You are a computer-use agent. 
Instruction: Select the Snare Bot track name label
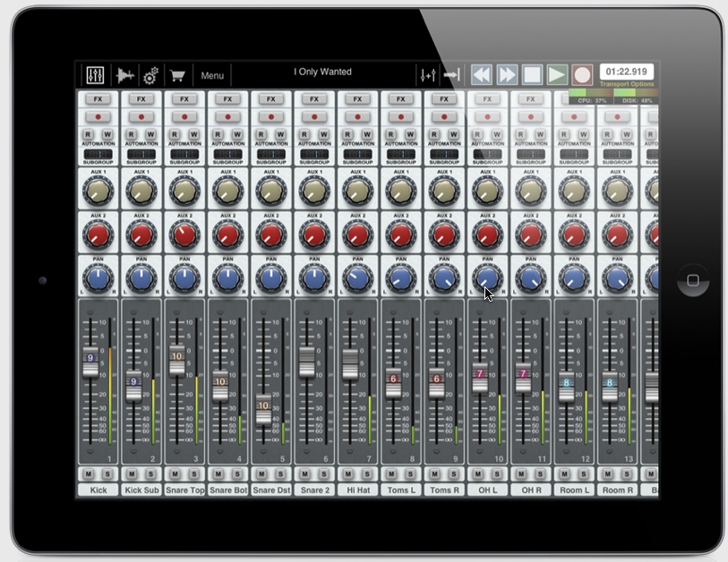(x=228, y=490)
